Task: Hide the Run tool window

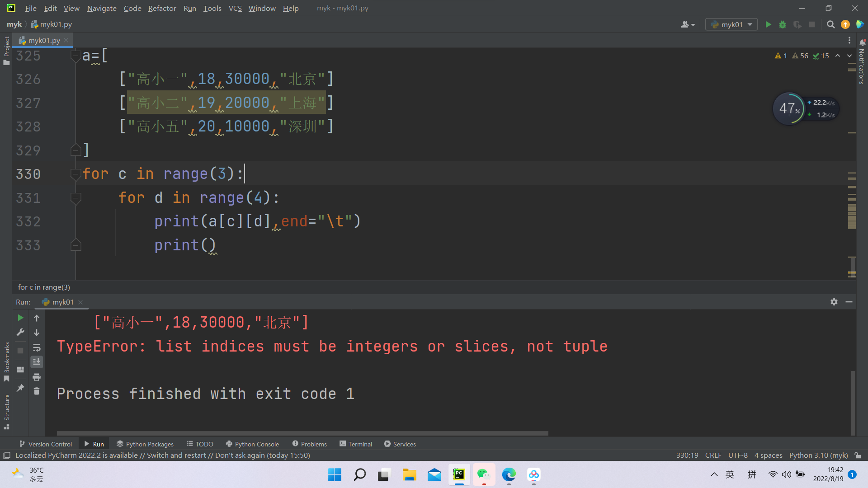Action: coord(849,302)
